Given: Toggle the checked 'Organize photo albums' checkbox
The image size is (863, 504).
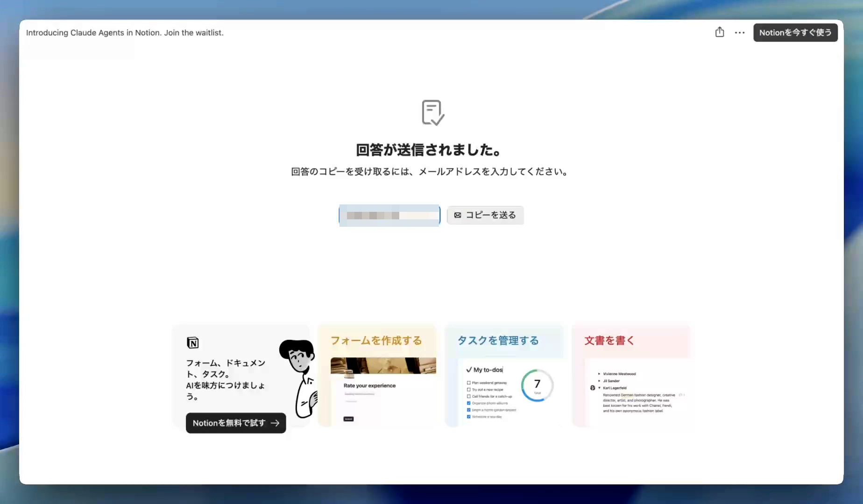Looking at the screenshot, I should tap(468, 403).
